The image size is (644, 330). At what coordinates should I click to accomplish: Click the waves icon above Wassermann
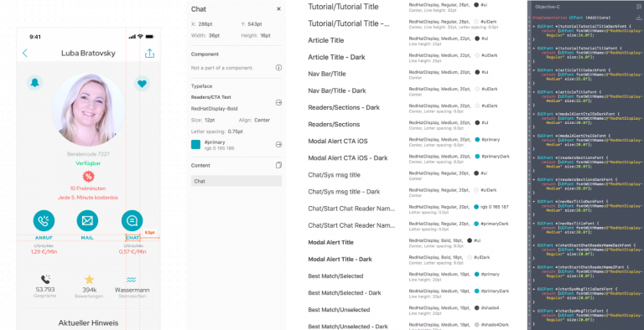[132, 280]
